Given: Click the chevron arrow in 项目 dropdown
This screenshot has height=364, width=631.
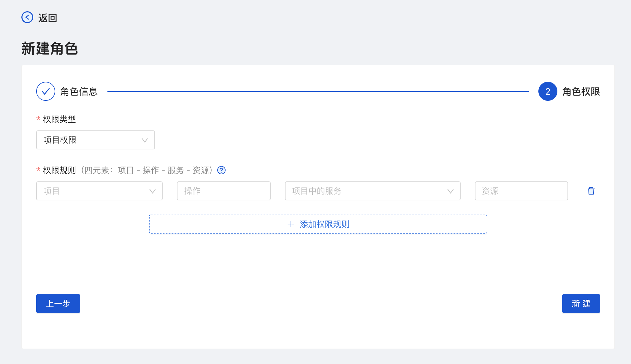Looking at the screenshot, I should [x=153, y=191].
